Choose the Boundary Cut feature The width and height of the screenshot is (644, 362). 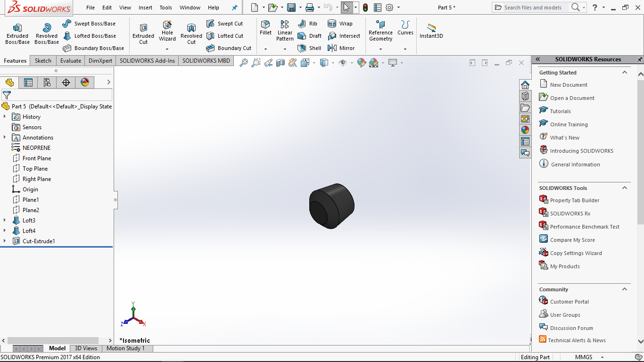pos(229,48)
